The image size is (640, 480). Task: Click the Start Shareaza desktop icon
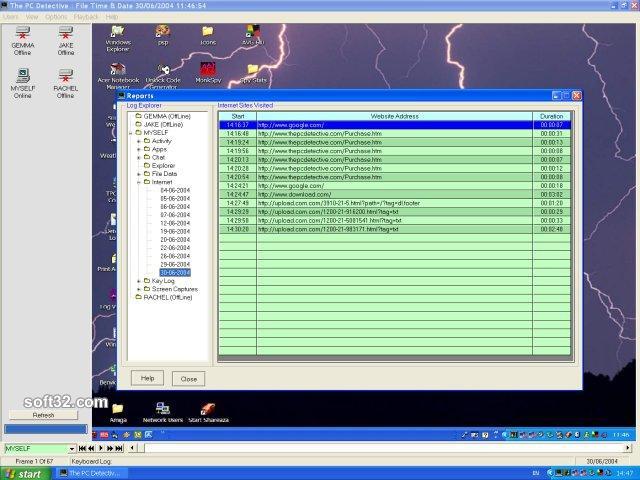[x=209, y=412]
